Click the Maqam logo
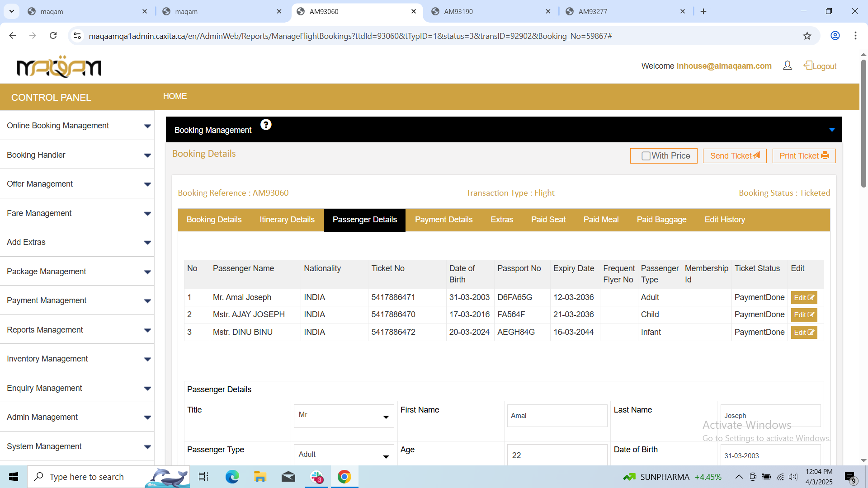 59,67
